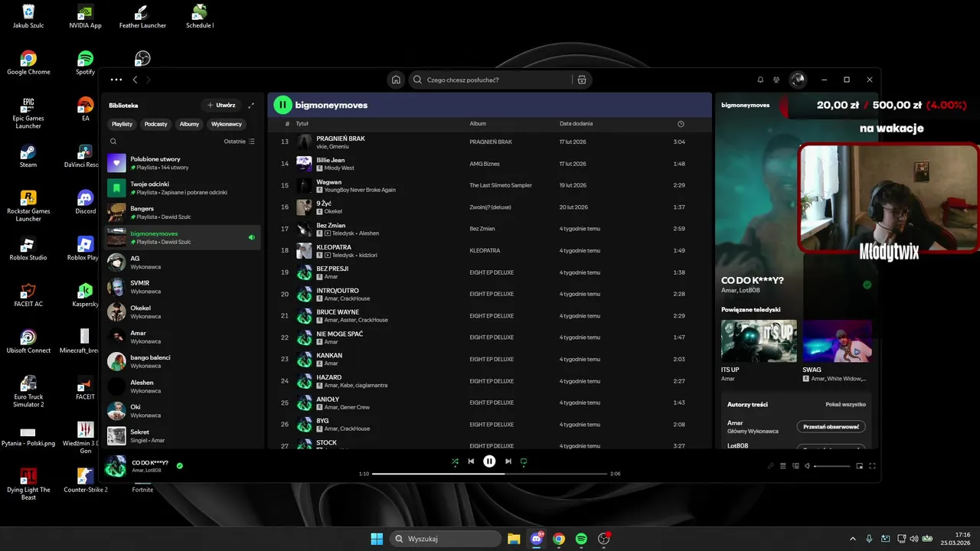Toggle shuffle playback
This screenshot has height=551, width=980.
(455, 461)
